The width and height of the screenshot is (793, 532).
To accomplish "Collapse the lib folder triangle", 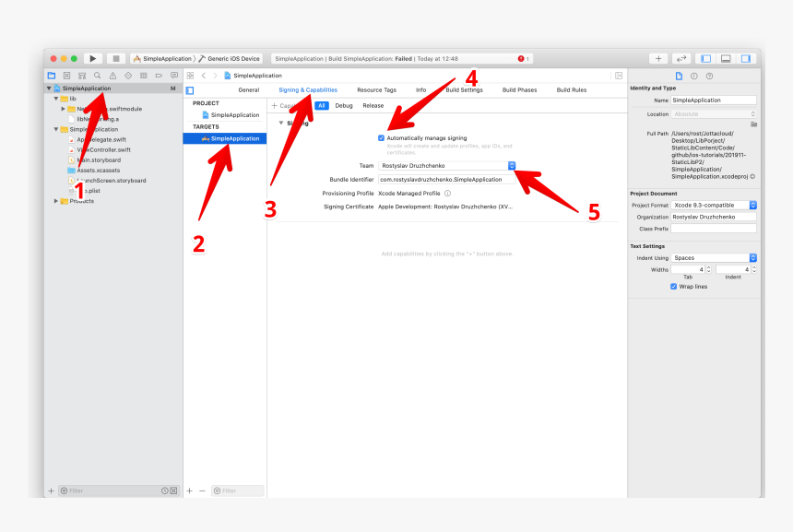I will (56, 99).
